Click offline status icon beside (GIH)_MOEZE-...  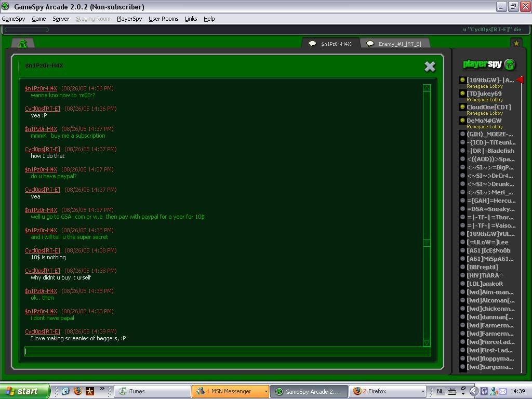(462, 134)
